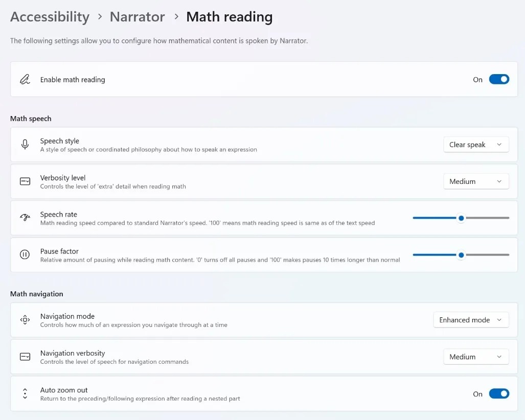This screenshot has width=525, height=420.
Task: Click the microphone icon next to Speech style
Action: click(25, 145)
